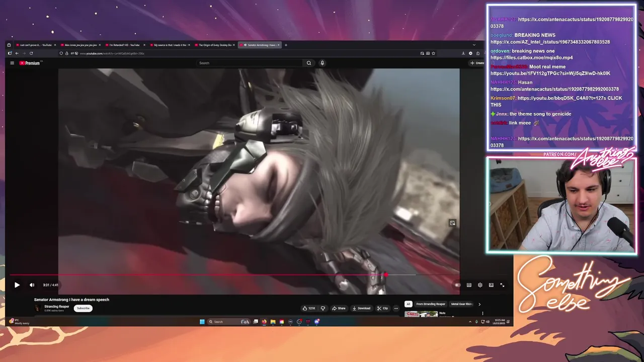This screenshot has height=362, width=644.
Task: Open the list all tabs dropdown arrow
Action: click(x=473, y=45)
